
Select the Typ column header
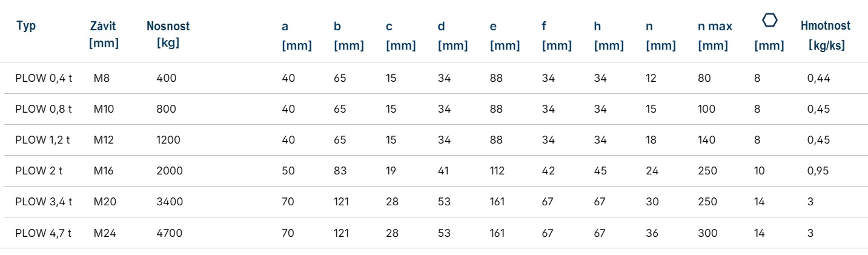[26, 26]
